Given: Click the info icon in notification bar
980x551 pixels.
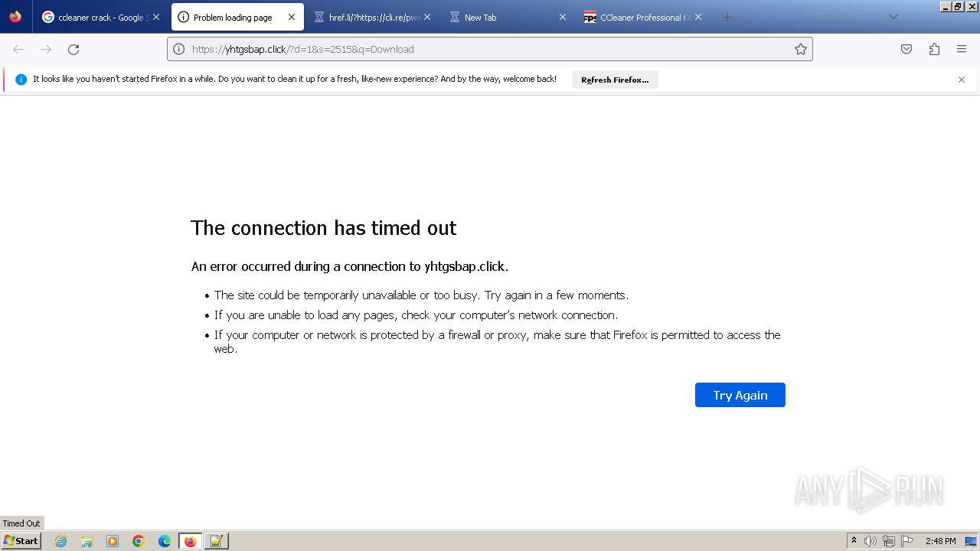Looking at the screenshot, I should (21, 80).
